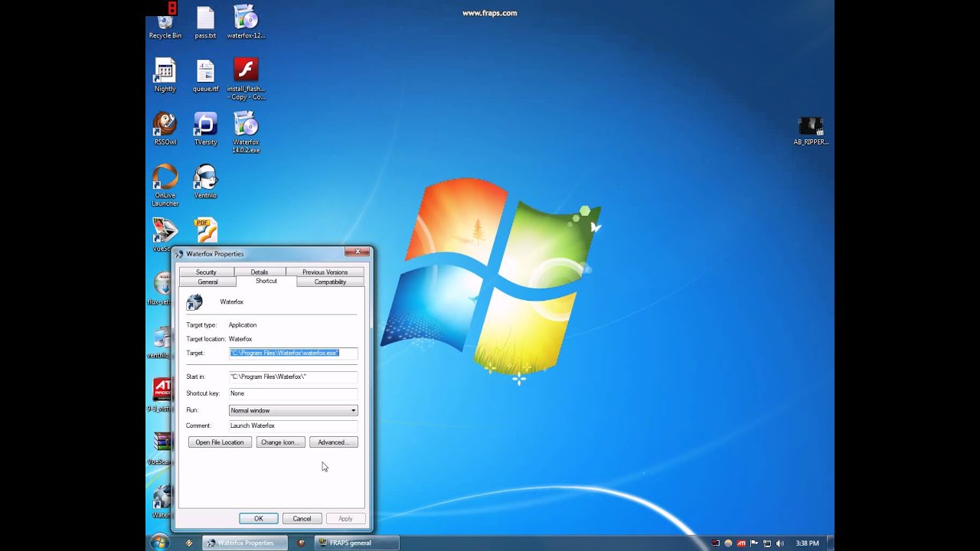This screenshot has width=980, height=551.
Task: Click the Comment field with Launch Waterfox
Action: click(x=293, y=425)
